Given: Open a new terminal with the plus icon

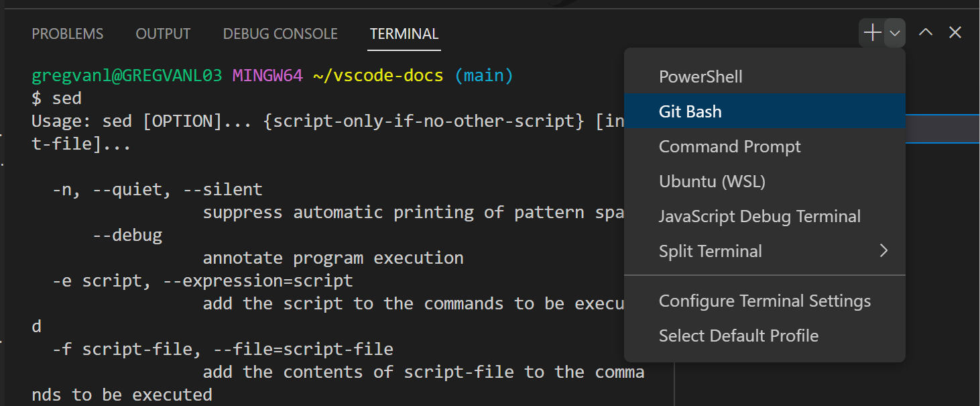Looking at the screenshot, I should pos(871,32).
